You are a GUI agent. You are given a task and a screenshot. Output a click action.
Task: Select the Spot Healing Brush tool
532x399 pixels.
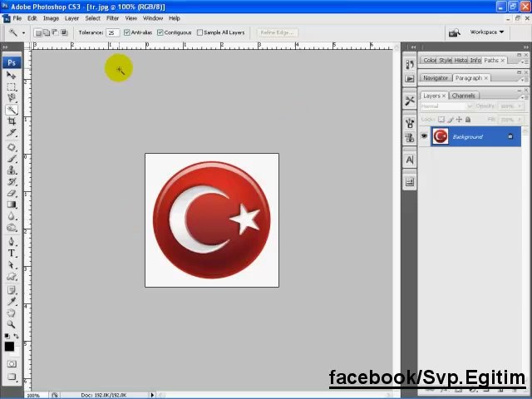coord(11,147)
